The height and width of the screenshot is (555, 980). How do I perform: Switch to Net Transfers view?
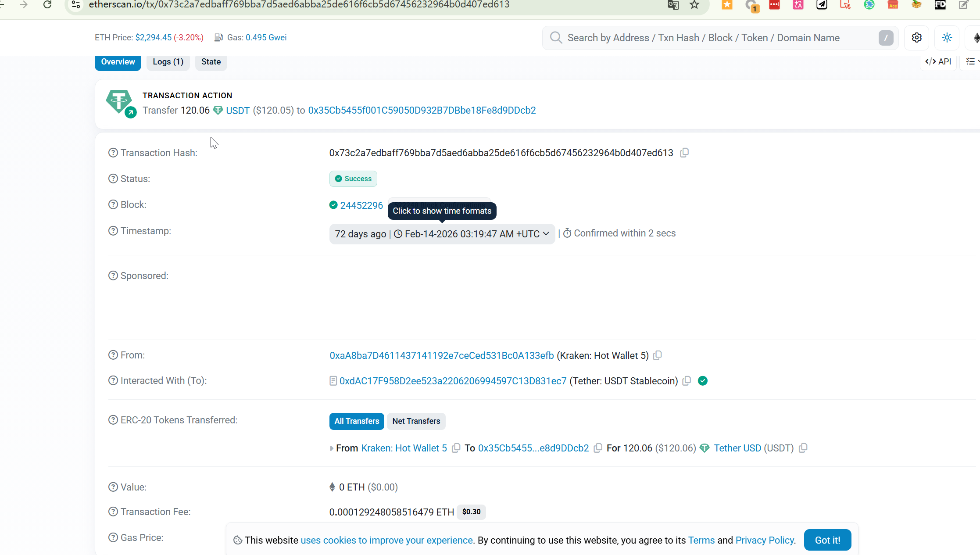pyautogui.click(x=416, y=421)
